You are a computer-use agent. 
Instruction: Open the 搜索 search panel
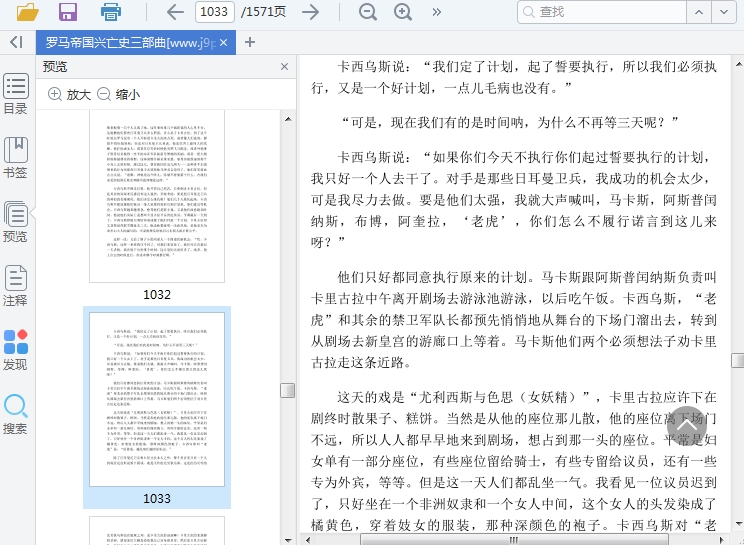(x=16, y=414)
